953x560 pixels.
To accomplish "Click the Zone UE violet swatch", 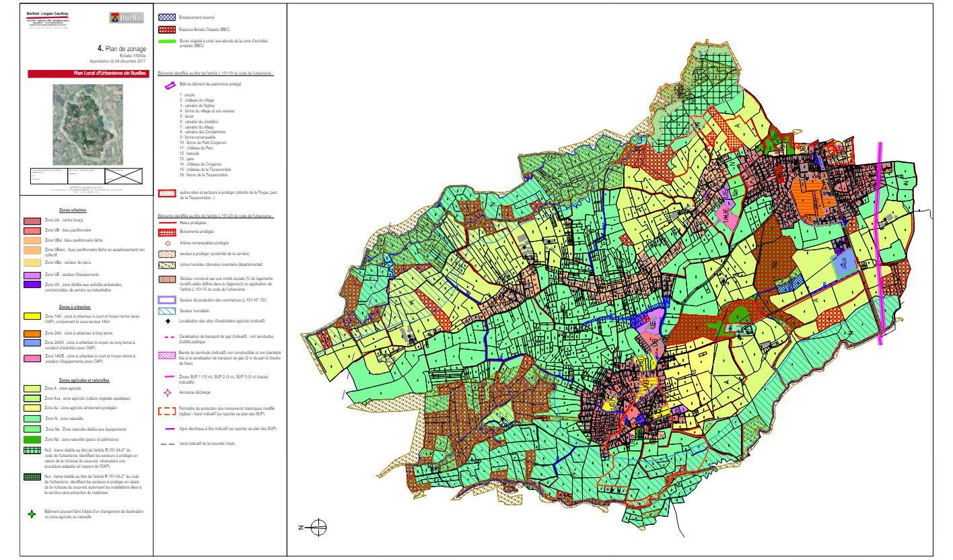I will coord(32,275).
